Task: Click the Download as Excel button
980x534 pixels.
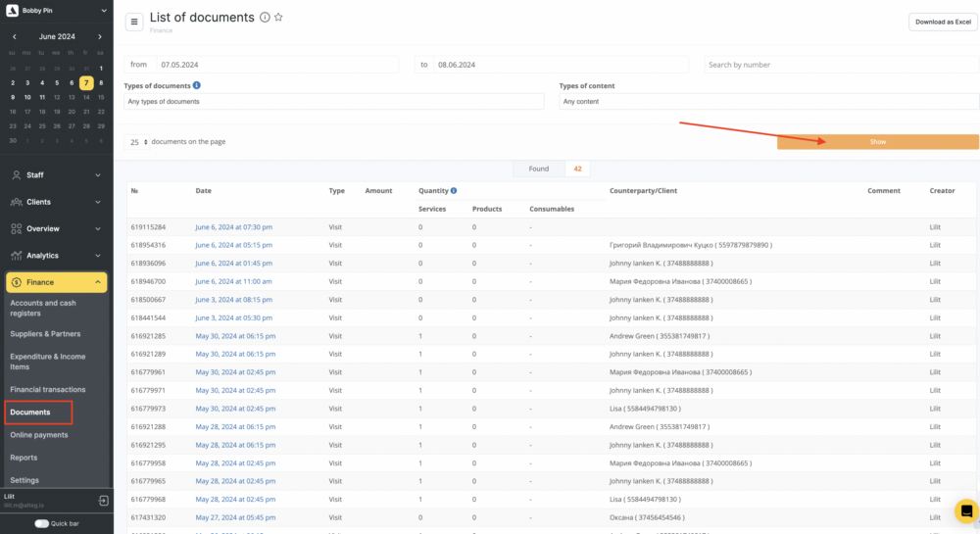Action: [x=943, y=22]
